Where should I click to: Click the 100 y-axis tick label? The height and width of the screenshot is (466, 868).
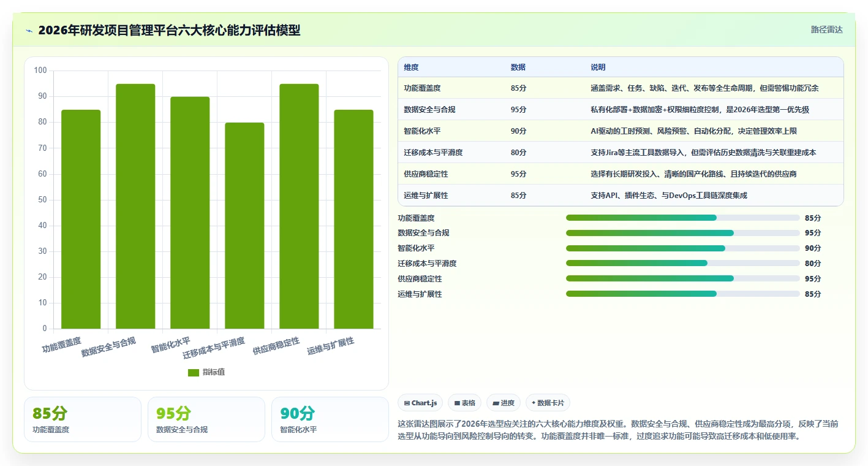click(x=40, y=71)
